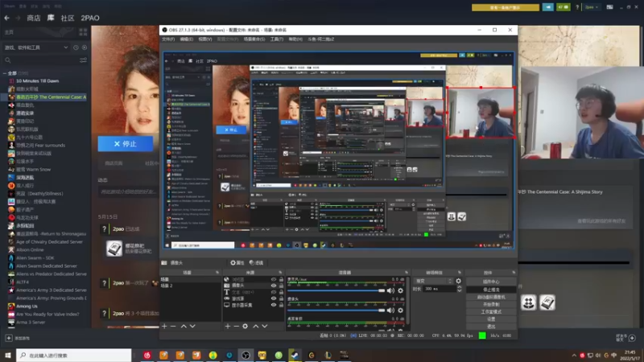Image resolution: width=644 pixels, height=362 pixels.
Task: Toggle lock on the 摄像头 source
Action: [x=281, y=286]
